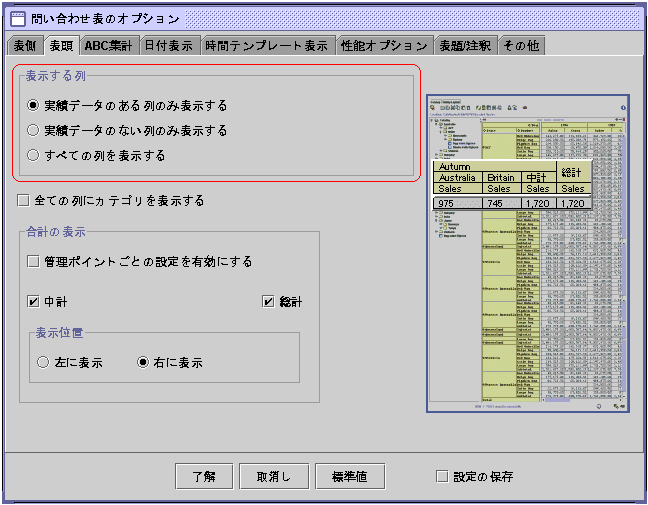
Task: Choose 実績データのない列のみ表示する radio option
Action: tap(34, 130)
